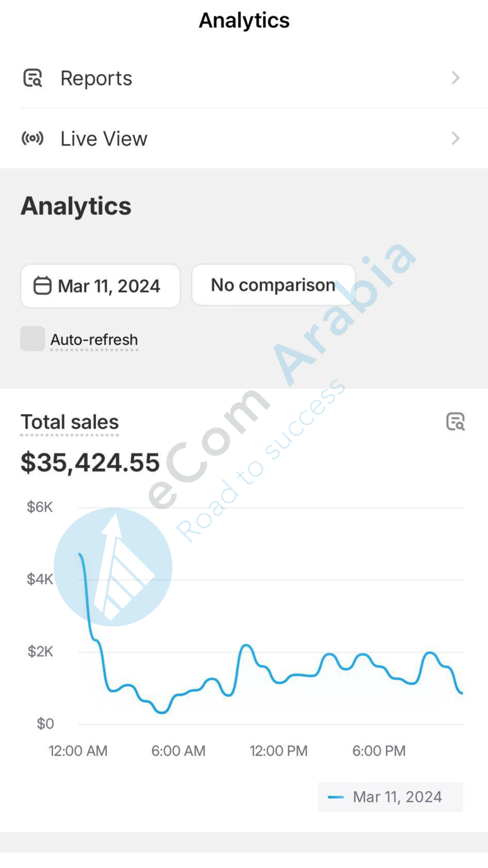Open the Reports menu item
This screenshot has height=868, width=488.
96,78
